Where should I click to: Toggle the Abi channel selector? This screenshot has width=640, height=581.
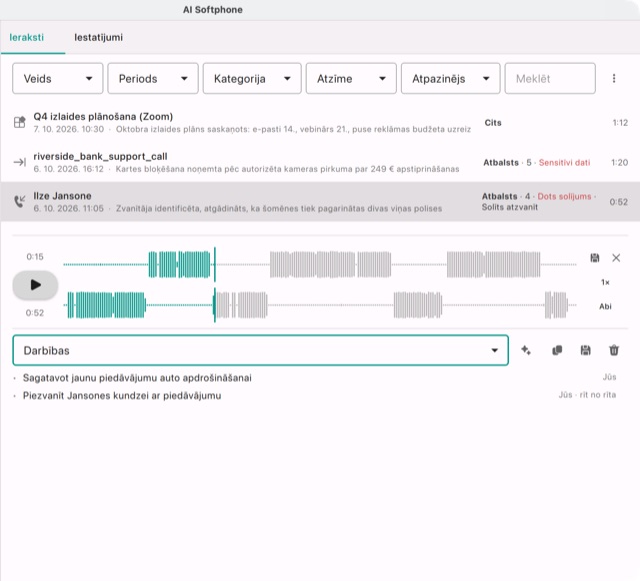pos(605,306)
